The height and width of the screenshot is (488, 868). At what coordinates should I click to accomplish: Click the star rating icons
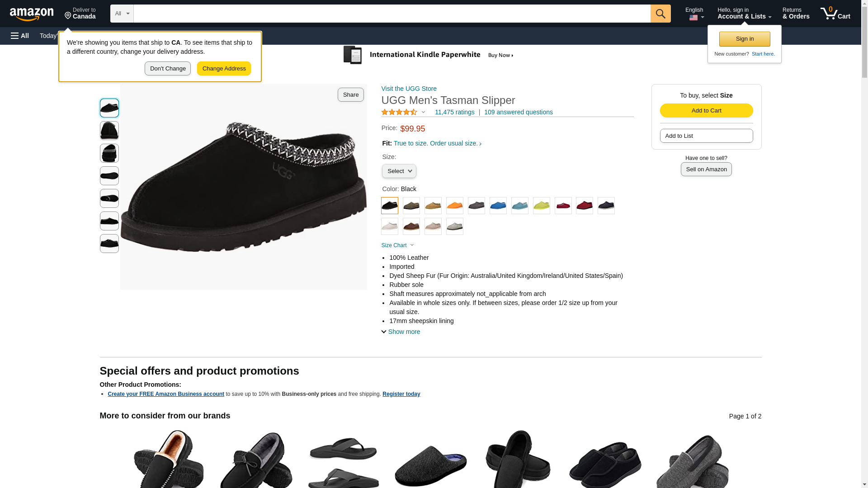tap(399, 112)
